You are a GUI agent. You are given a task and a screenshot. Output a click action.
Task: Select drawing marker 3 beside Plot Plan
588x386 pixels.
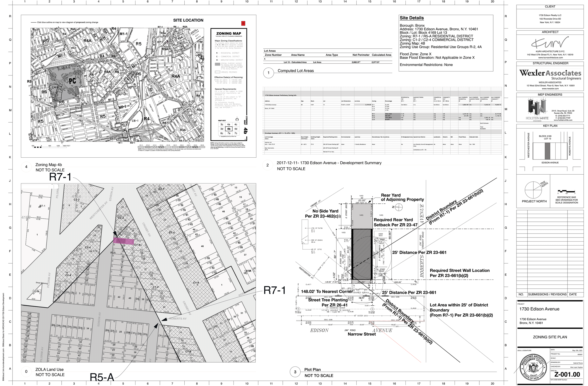click(295, 372)
